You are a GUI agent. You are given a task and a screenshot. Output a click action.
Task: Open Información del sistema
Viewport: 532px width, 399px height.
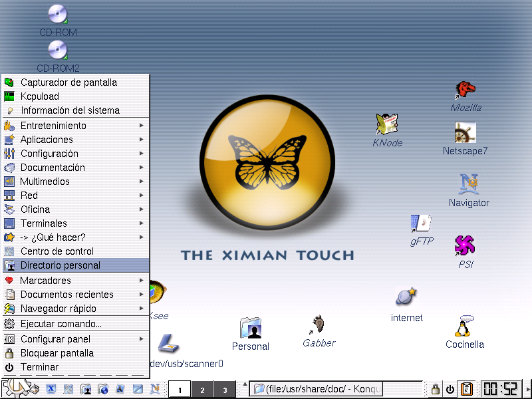(75, 110)
